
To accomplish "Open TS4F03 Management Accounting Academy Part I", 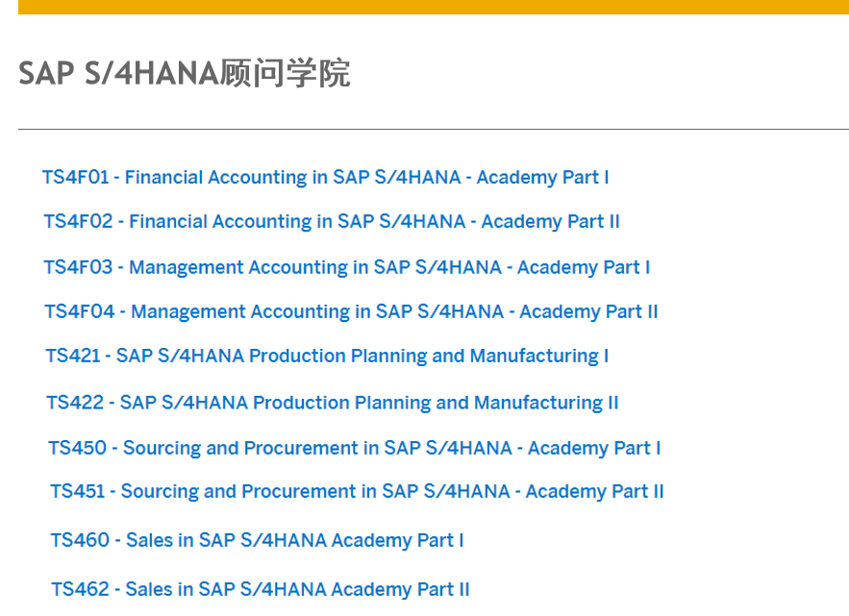I will [346, 267].
